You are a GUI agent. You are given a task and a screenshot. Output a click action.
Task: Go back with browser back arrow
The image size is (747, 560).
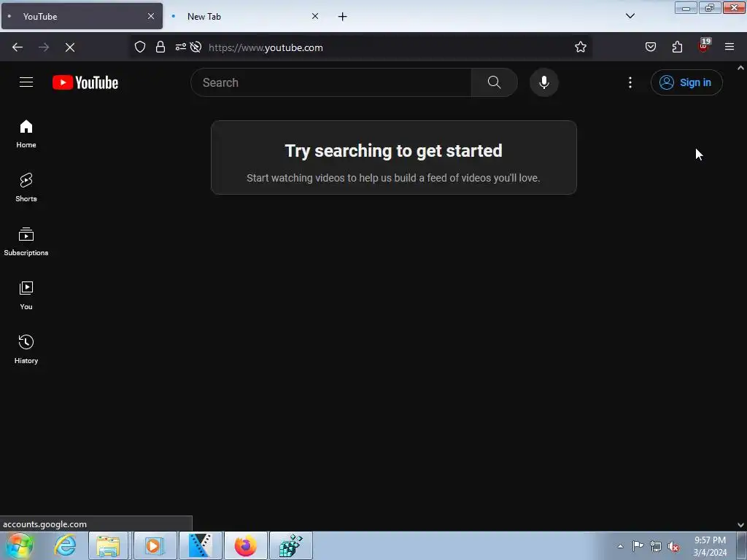coord(18,47)
